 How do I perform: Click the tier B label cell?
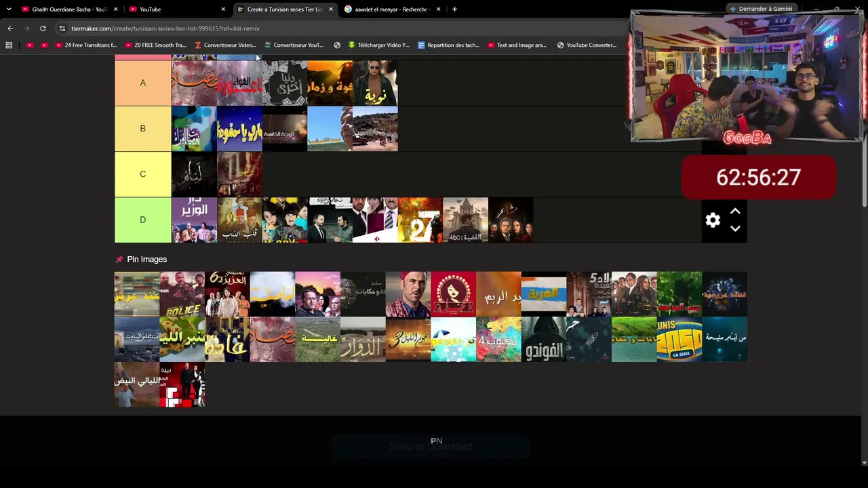(142, 129)
